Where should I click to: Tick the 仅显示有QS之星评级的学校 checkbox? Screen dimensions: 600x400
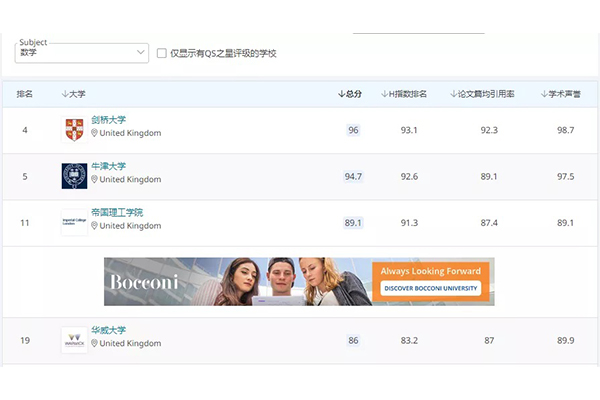161,53
